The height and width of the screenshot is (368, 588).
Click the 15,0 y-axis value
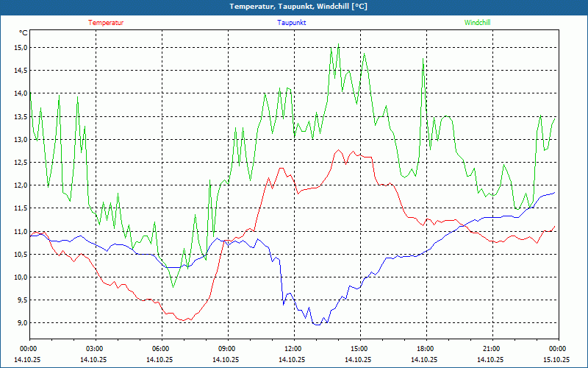pyautogui.click(x=20, y=47)
